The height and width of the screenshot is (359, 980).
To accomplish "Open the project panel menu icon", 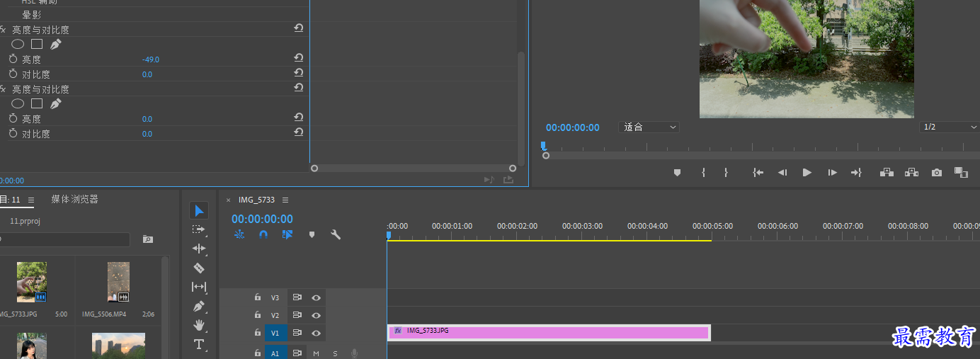I will tap(30, 200).
